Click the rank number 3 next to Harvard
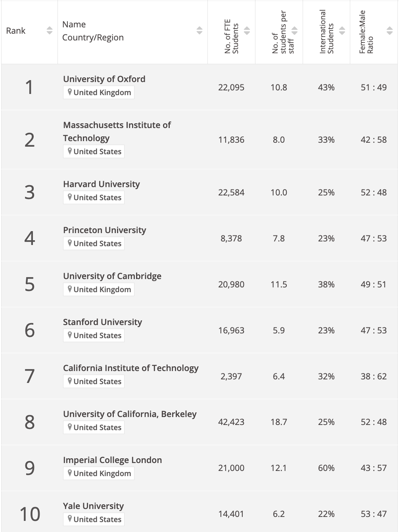399x532 pixels. click(29, 192)
